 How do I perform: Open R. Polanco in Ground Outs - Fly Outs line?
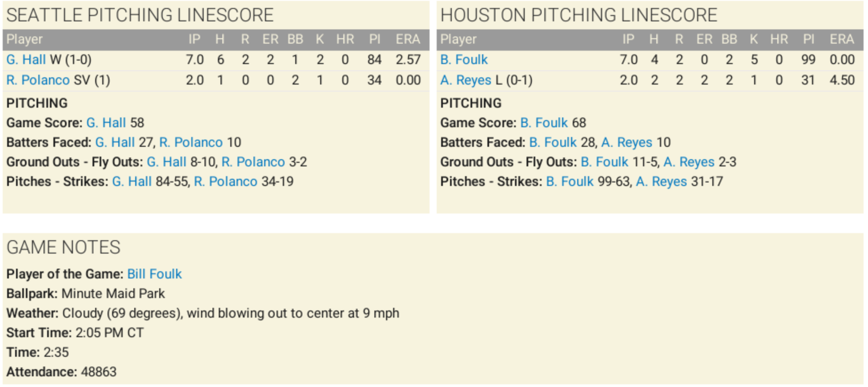(x=253, y=162)
